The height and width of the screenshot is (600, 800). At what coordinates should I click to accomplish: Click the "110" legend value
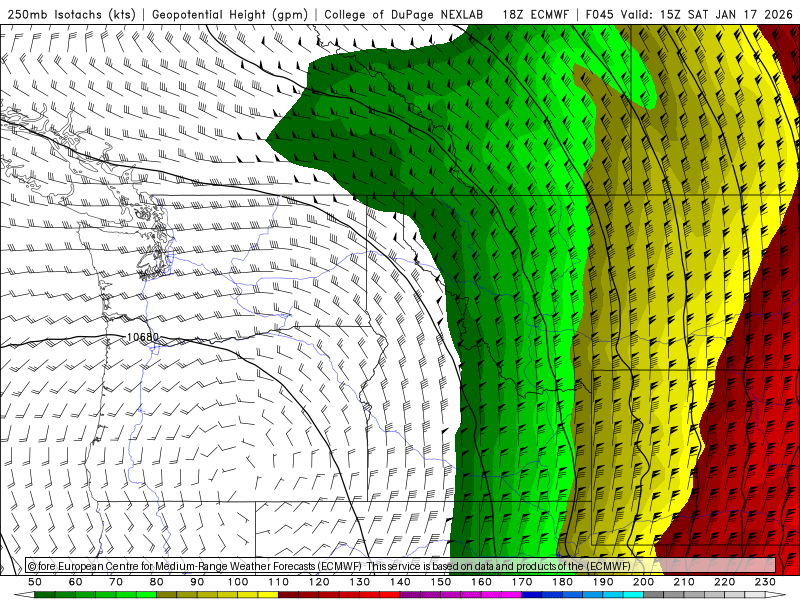coord(279,582)
